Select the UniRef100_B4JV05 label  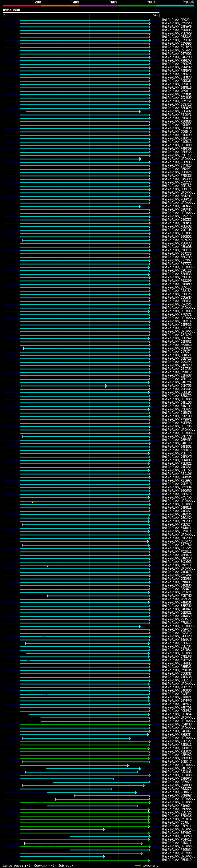tap(177, 477)
